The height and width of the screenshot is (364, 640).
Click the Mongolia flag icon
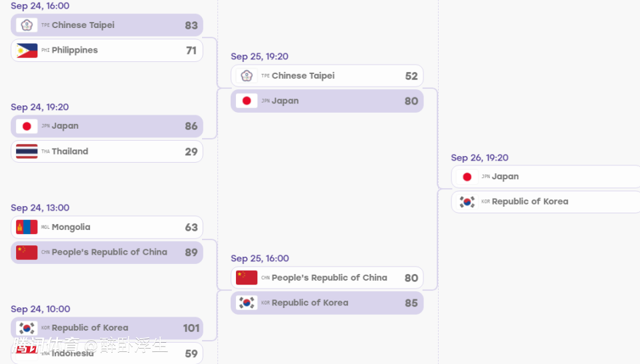pos(27,227)
